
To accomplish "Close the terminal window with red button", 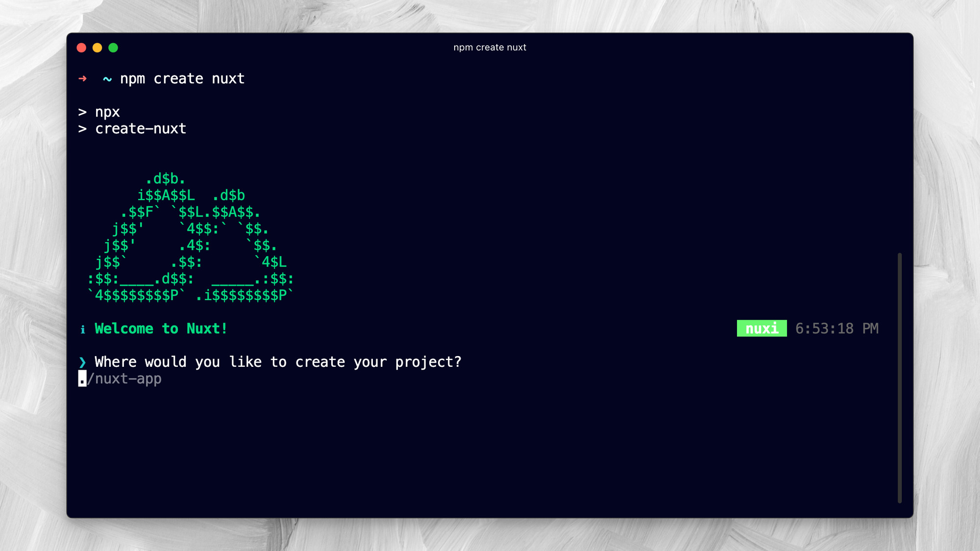I will coord(82,48).
